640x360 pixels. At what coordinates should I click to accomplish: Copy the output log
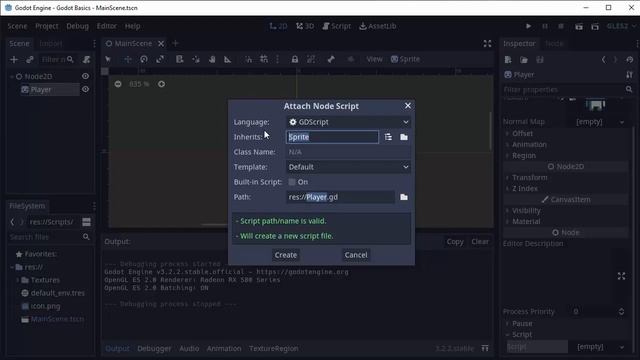point(455,242)
